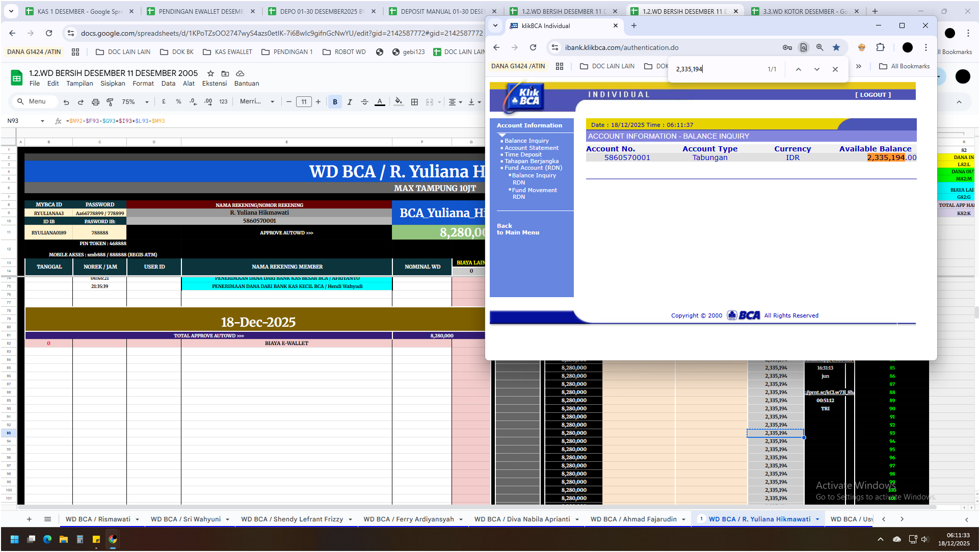Toggle Bold formatting button
This screenshot has width=980, height=552.
335,102
